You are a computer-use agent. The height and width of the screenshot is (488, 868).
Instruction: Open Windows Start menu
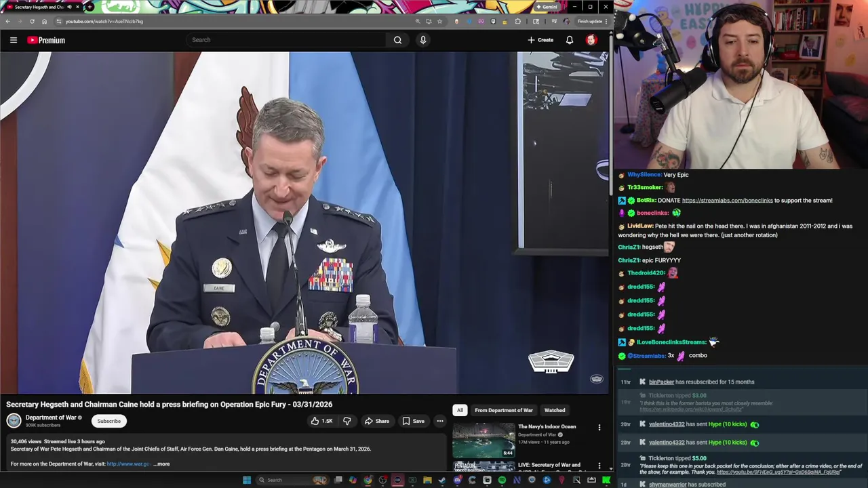[x=247, y=480]
